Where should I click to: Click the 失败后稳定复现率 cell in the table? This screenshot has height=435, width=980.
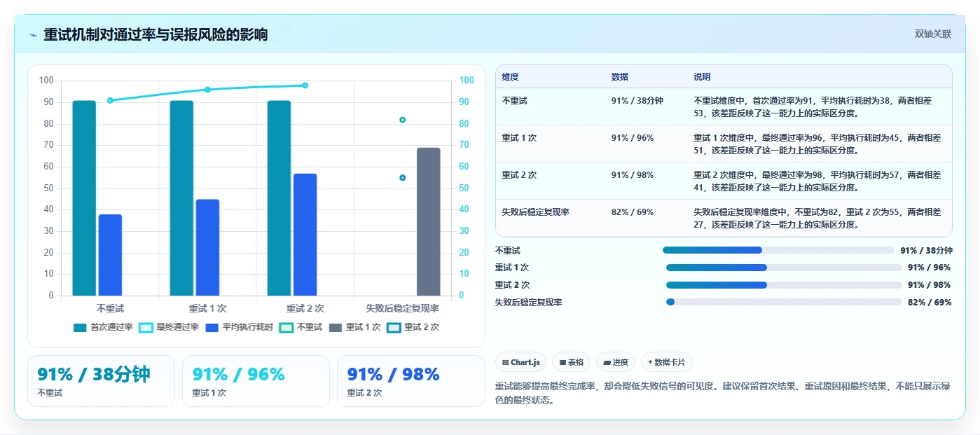pyautogui.click(x=536, y=212)
